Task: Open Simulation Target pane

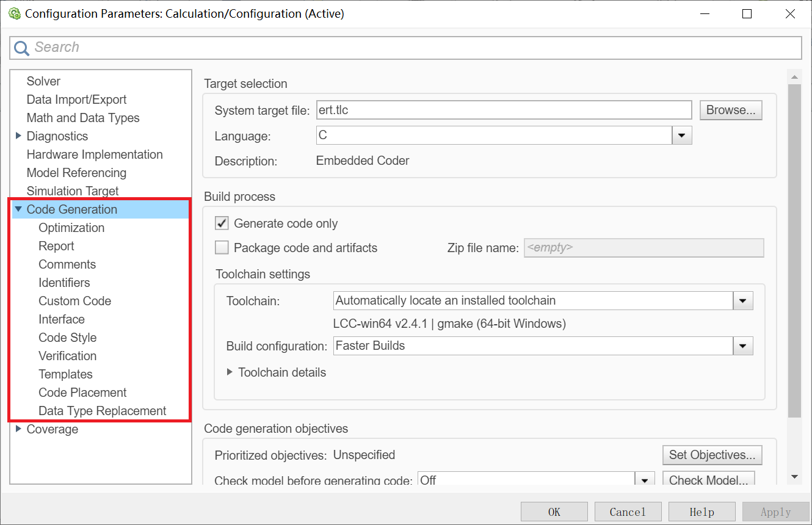Action: click(73, 191)
